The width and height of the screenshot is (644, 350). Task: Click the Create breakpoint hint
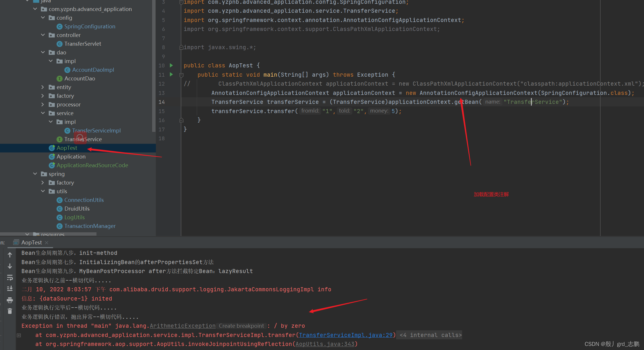241,326
